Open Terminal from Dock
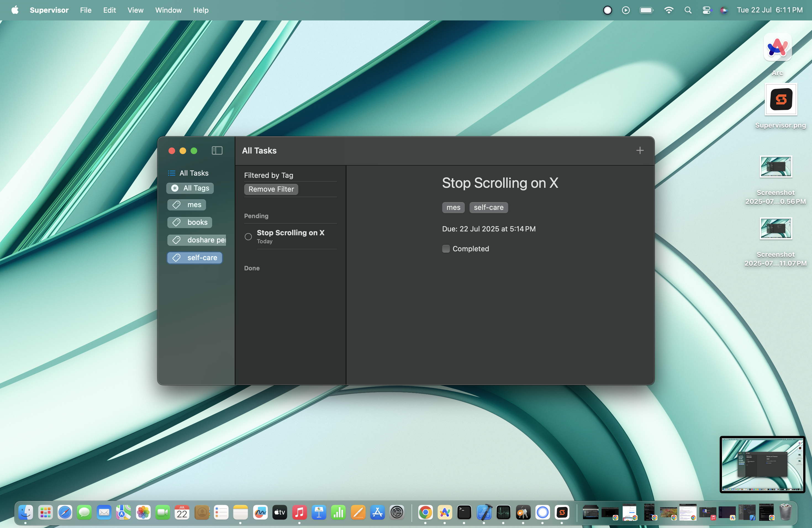 pos(464,512)
